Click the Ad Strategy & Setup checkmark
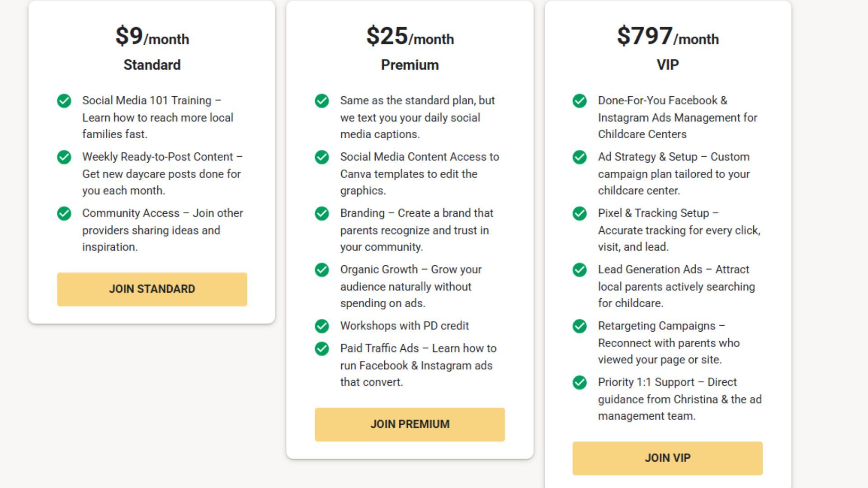Viewport: 868px width, 488px height. point(580,157)
